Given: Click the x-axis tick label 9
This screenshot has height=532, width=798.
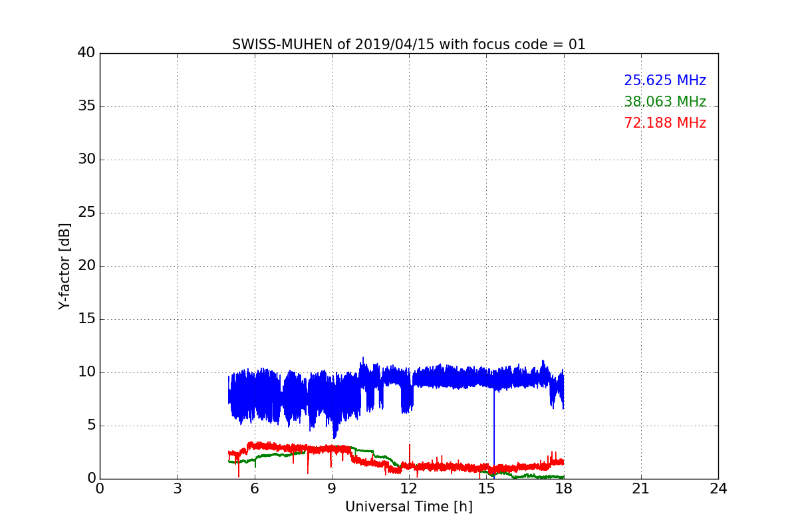Looking at the screenshot, I should point(332,488).
